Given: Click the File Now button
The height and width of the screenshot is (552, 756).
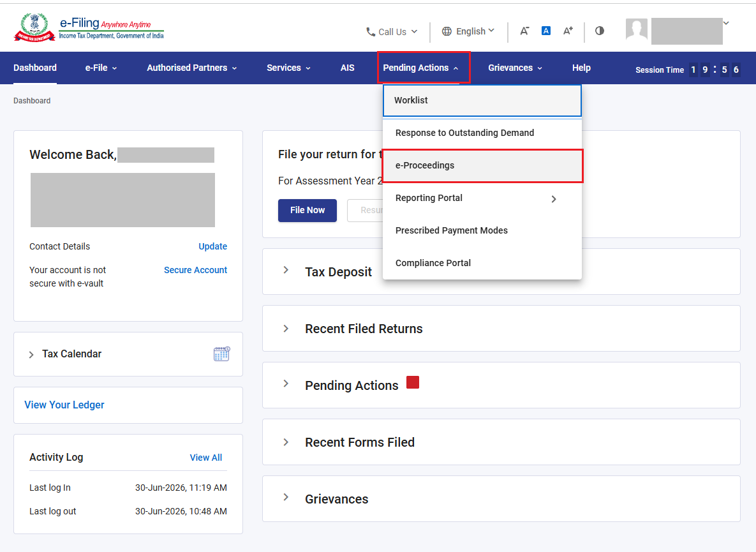Looking at the screenshot, I should coord(308,210).
